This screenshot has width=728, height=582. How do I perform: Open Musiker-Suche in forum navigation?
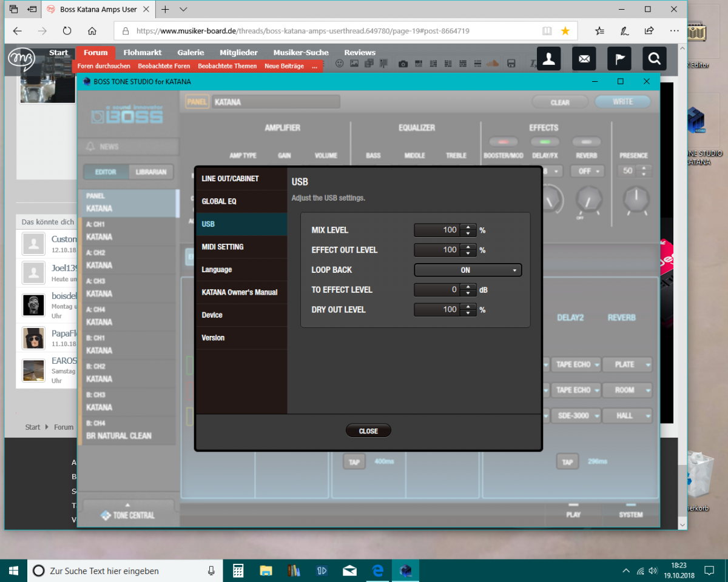click(x=301, y=53)
